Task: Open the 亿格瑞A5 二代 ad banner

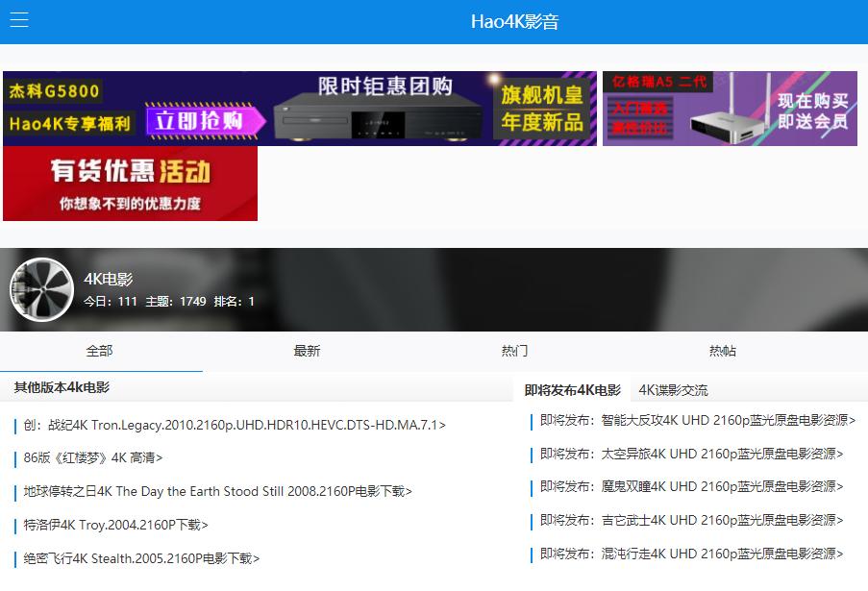Action: pos(730,108)
